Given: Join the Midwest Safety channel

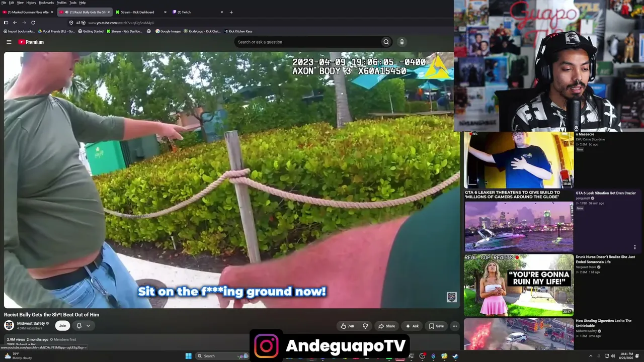Looking at the screenshot, I should [62, 325].
